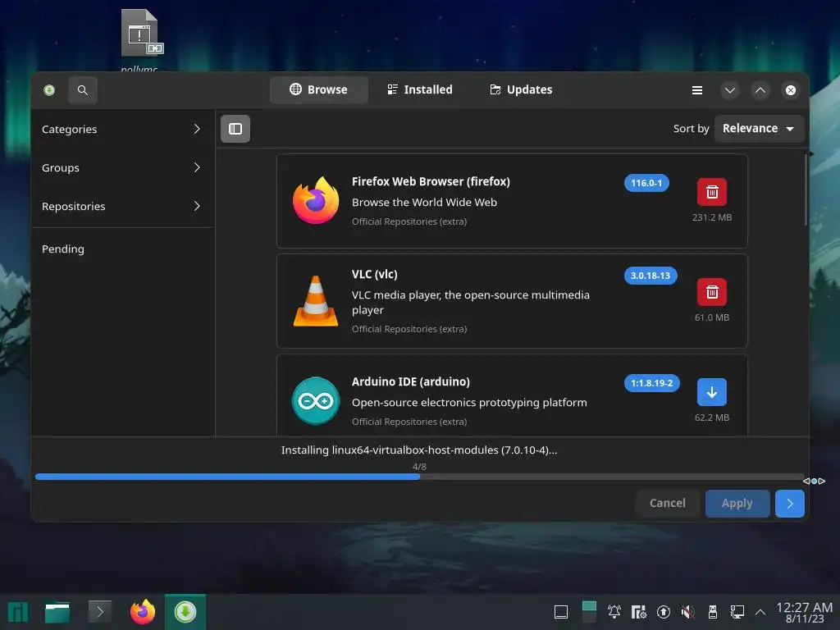Viewport: 840px width, 630px height.
Task: Click VLC size label 61.0 MB
Action: (711, 317)
